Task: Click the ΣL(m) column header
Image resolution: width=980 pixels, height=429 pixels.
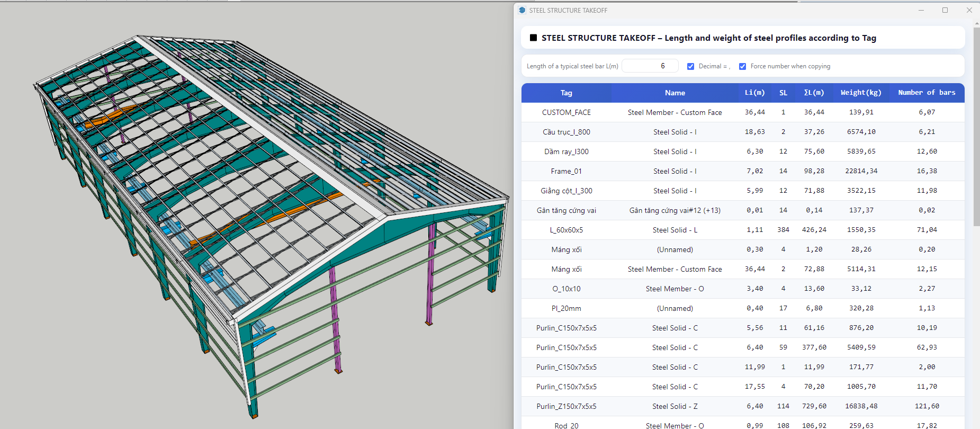Action: pyautogui.click(x=814, y=93)
